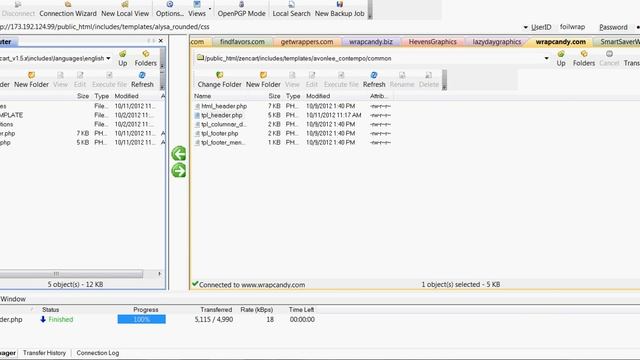Viewport: 640px width, 360px height.
Task: Toggle Folders in the local pane
Action: point(146,58)
